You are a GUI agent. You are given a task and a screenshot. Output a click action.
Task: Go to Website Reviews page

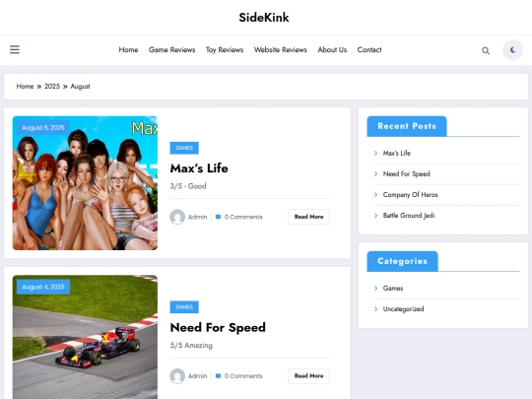(280, 50)
